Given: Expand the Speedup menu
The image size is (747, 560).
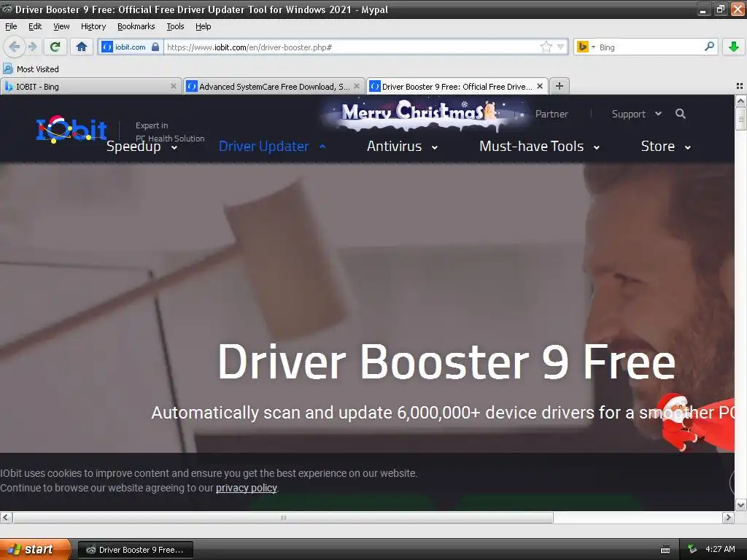Looking at the screenshot, I should 142,146.
